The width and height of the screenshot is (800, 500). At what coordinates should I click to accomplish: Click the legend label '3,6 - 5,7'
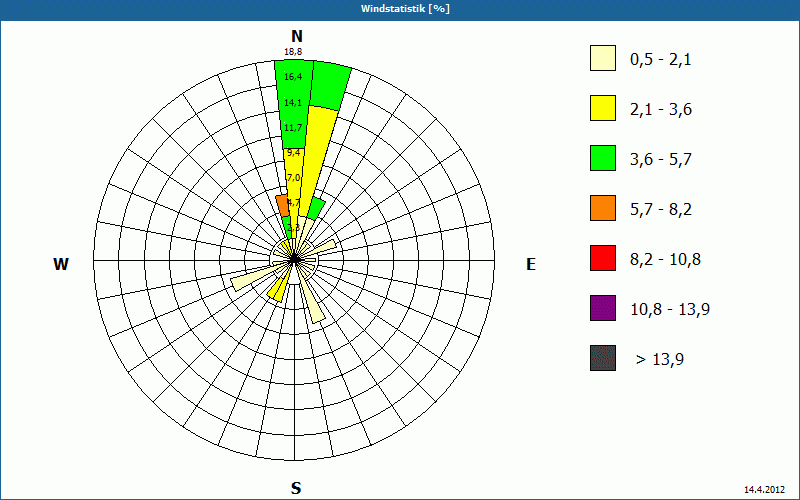click(661, 160)
